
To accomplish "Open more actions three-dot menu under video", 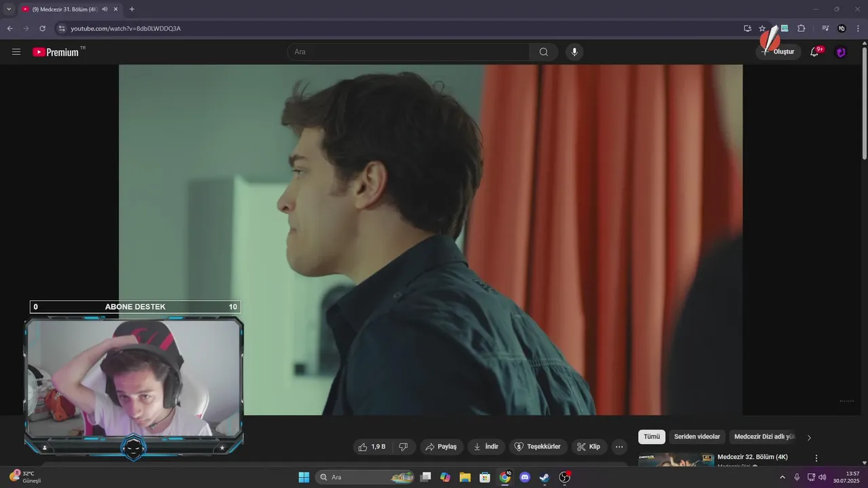I will [x=619, y=447].
